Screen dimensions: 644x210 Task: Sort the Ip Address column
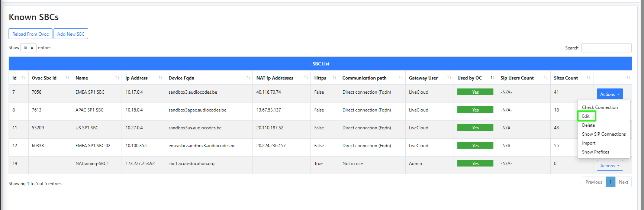(160, 78)
